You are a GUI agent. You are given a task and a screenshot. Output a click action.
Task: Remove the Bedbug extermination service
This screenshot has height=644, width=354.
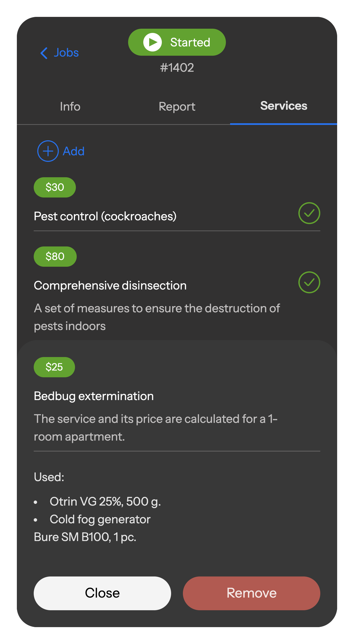coord(251,593)
